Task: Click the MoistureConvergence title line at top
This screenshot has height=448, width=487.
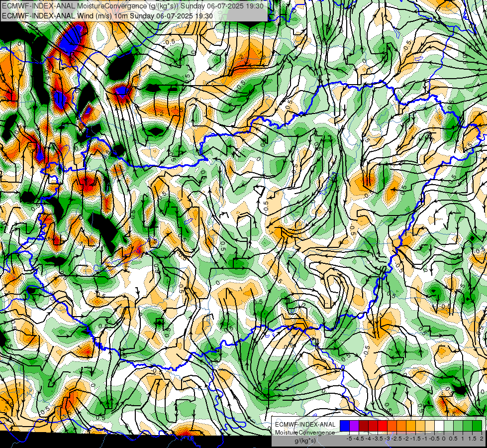Action: coord(133,6)
